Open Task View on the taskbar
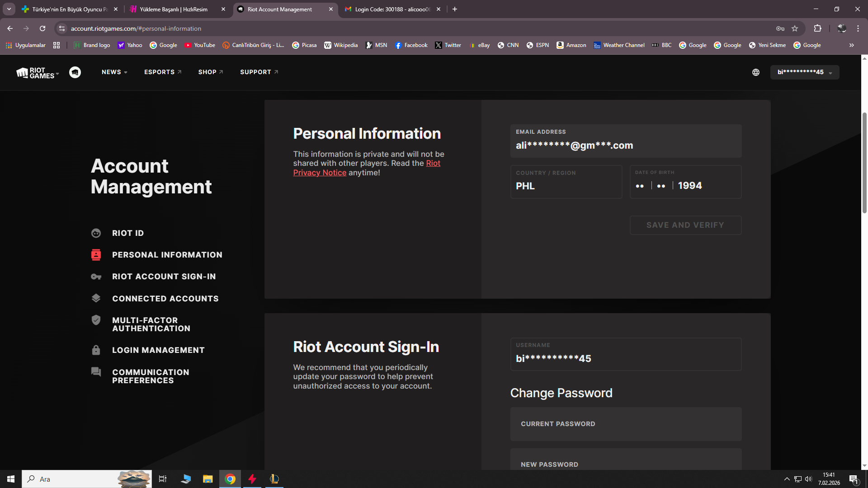Viewport: 868px width, 488px height. pyautogui.click(x=163, y=479)
